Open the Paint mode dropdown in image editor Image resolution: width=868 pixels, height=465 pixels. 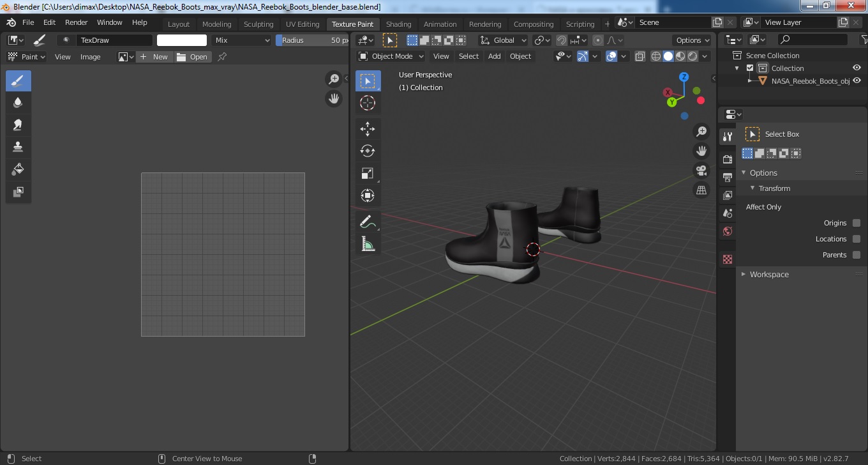click(x=27, y=57)
